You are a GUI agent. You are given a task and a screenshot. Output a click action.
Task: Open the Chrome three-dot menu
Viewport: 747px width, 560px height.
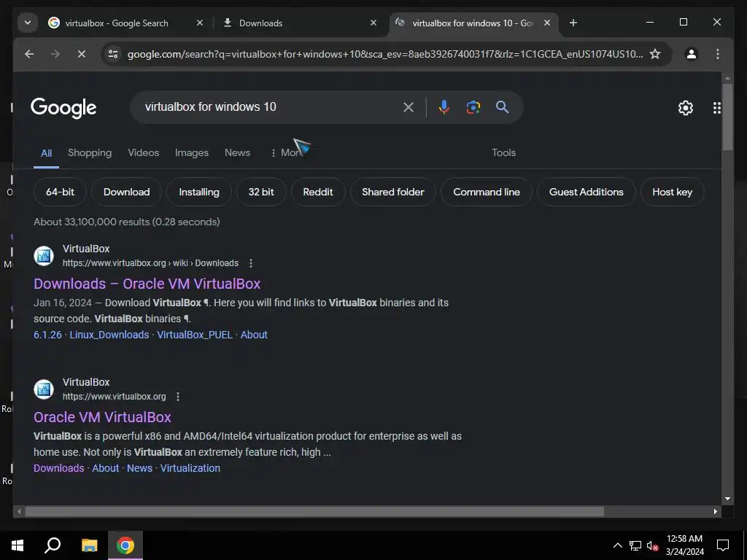(718, 54)
